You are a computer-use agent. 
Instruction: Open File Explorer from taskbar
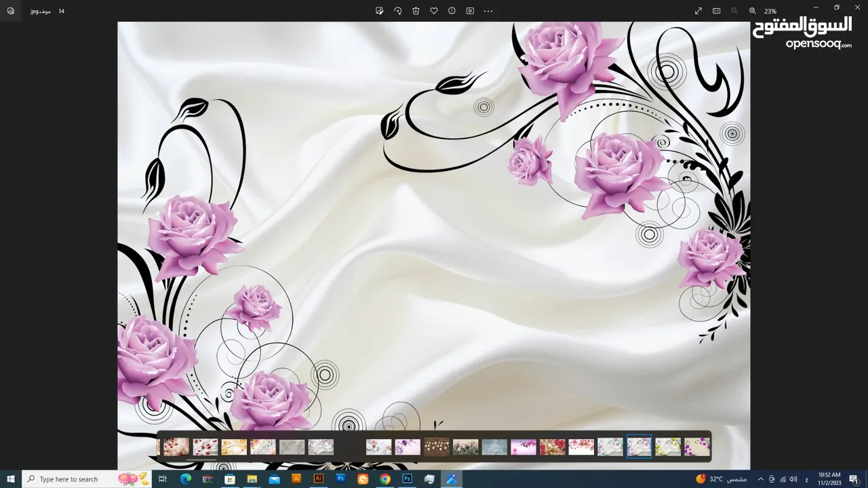point(252,479)
